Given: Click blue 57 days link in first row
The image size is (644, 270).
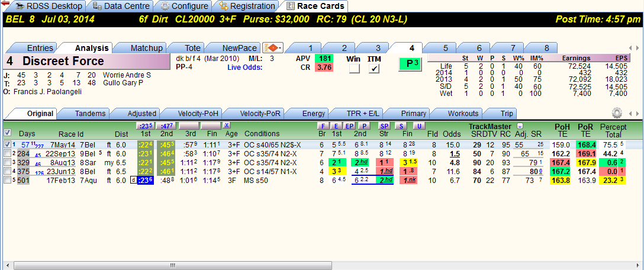Looking at the screenshot, I should click(x=25, y=144).
